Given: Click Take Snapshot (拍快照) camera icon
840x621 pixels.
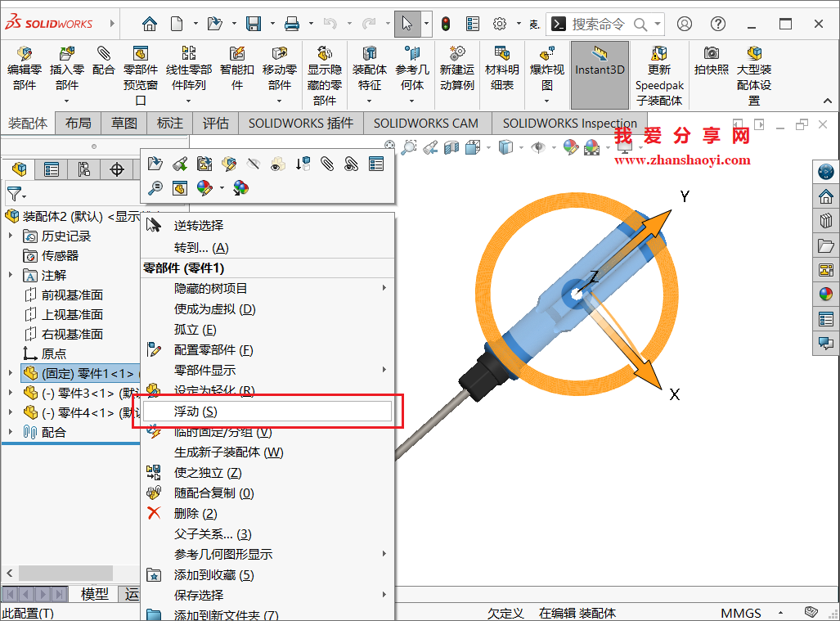Looking at the screenshot, I should [712, 53].
